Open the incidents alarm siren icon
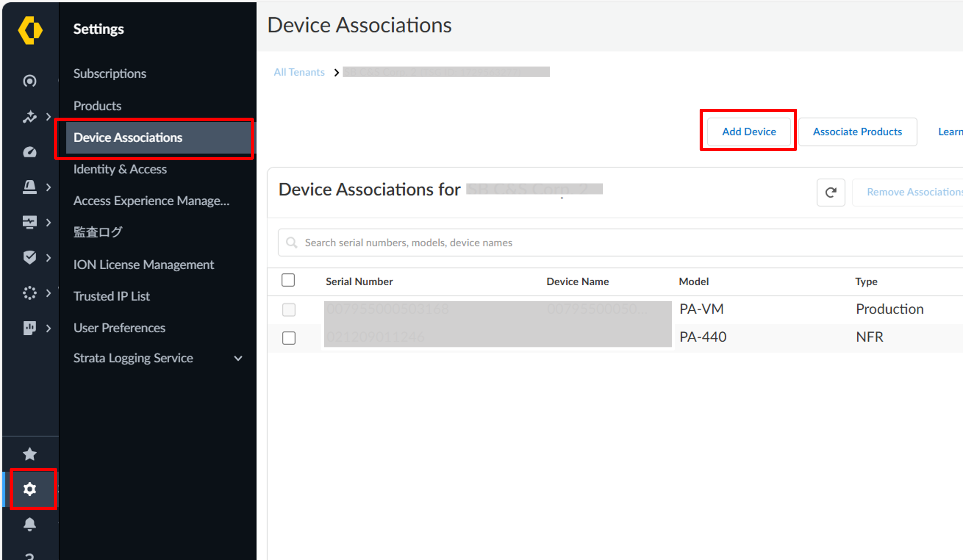 [30, 187]
